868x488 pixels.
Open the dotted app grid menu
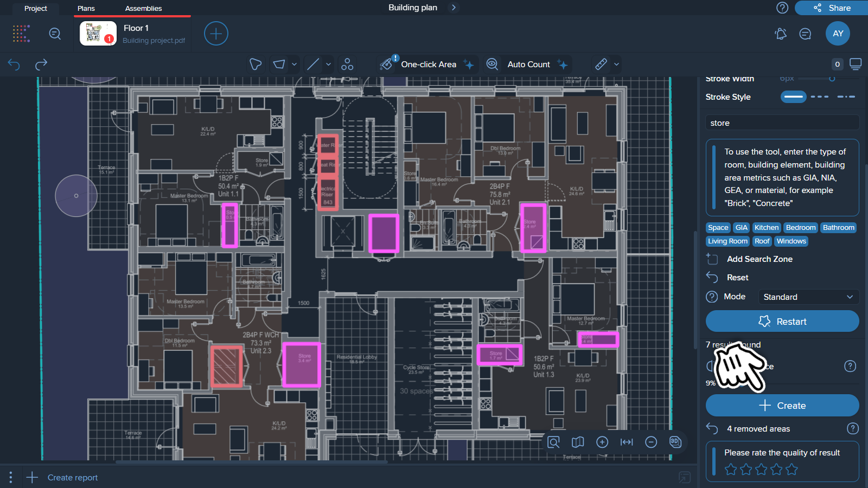[22, 34]
